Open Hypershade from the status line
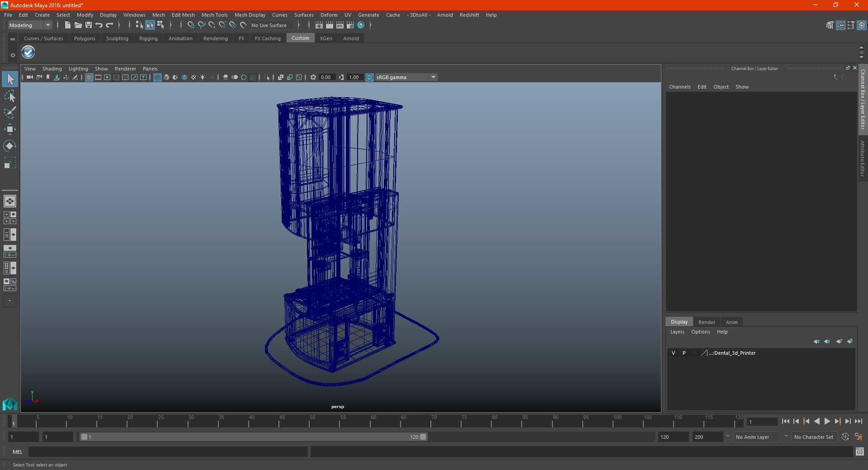This screenshot has width=868, height=470. [361, 25]
